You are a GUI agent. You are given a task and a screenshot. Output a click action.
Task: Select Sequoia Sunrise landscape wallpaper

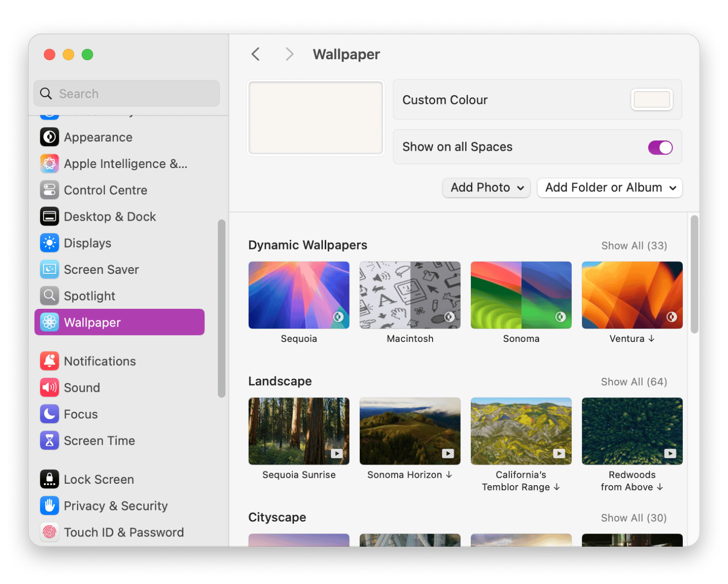[299, 431]
